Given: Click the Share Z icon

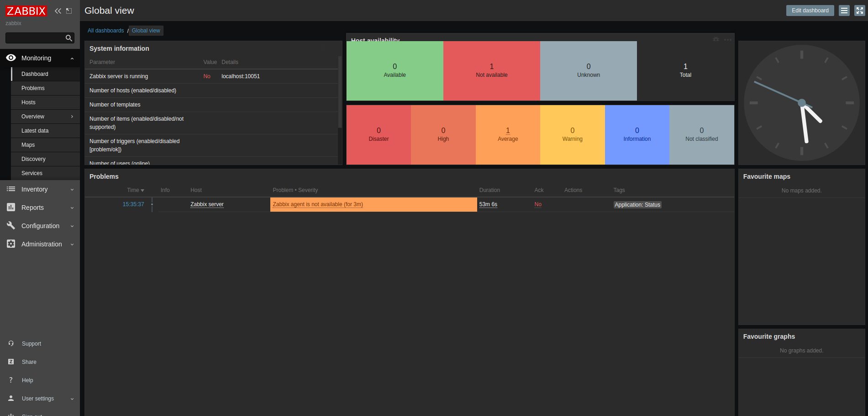Looking at the screenshot, I should 11,362.
